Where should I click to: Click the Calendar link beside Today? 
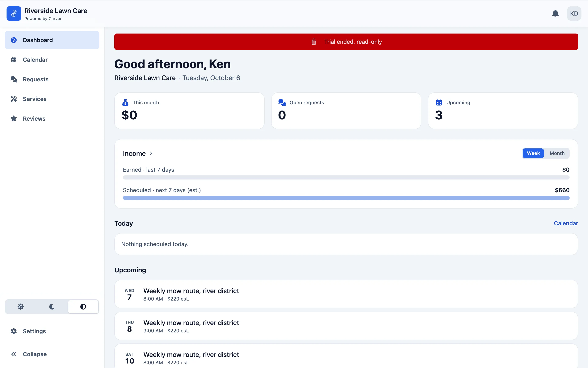point(566,223)
